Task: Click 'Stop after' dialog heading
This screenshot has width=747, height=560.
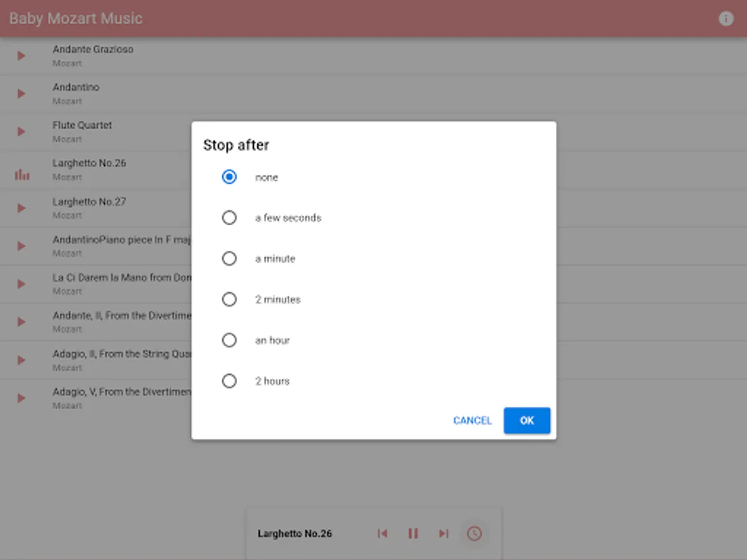Action: [236, 146]
